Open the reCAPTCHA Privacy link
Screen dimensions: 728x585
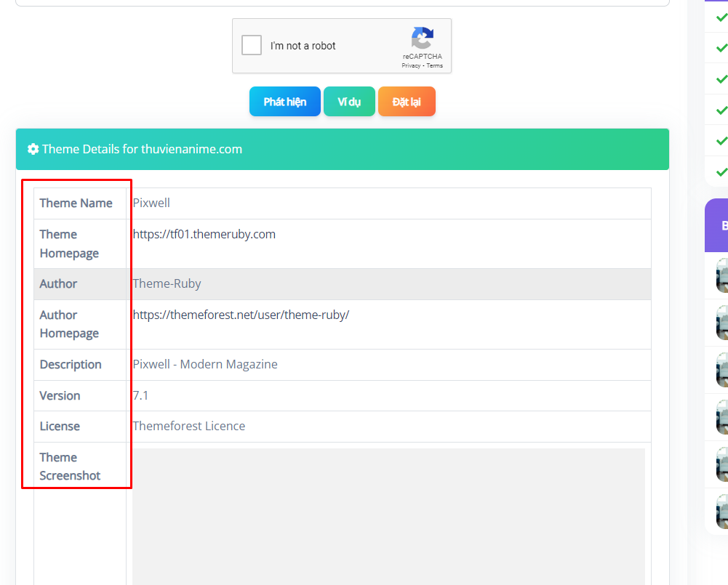pos(411,66)
